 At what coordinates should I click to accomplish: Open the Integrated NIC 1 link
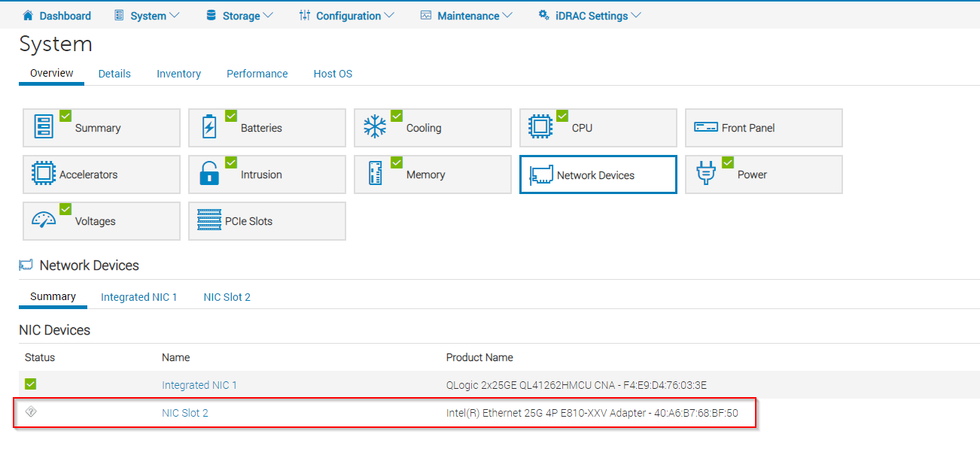tap(199, 384)
